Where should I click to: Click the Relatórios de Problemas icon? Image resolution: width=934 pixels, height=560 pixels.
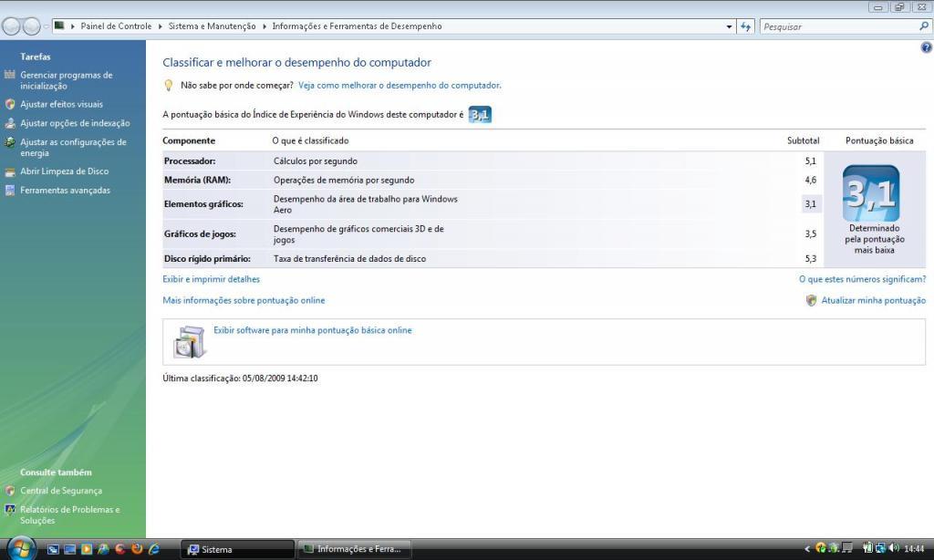click(x=9, y=510)
